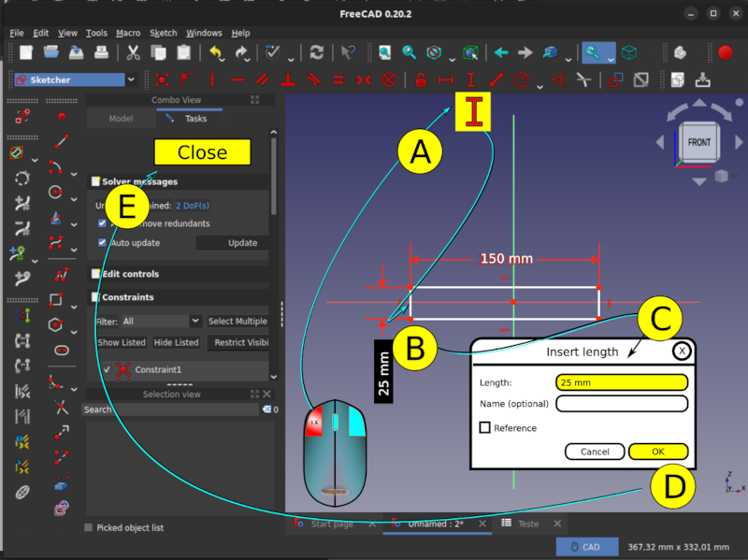Open the Macro menu
This screenshot has width=748, height=560.
point(128,33)
